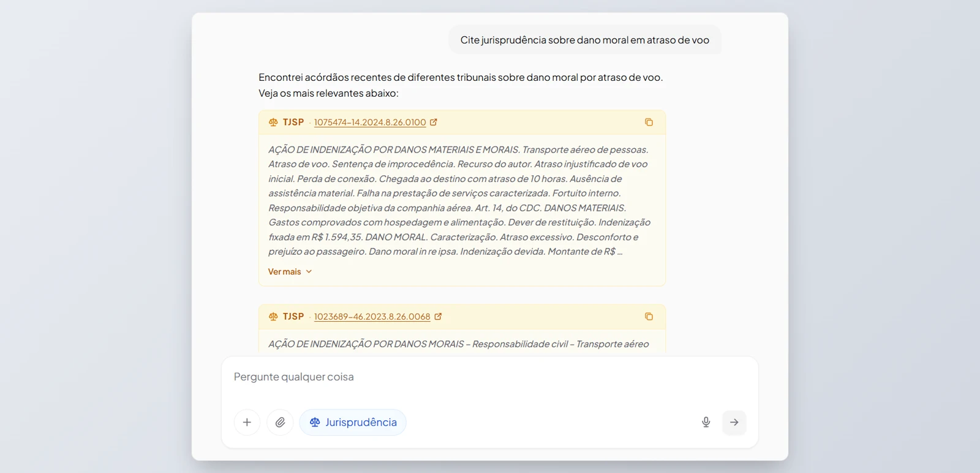Focus the Pergunte qualquer coisa input field

click(x=490, y=377)
